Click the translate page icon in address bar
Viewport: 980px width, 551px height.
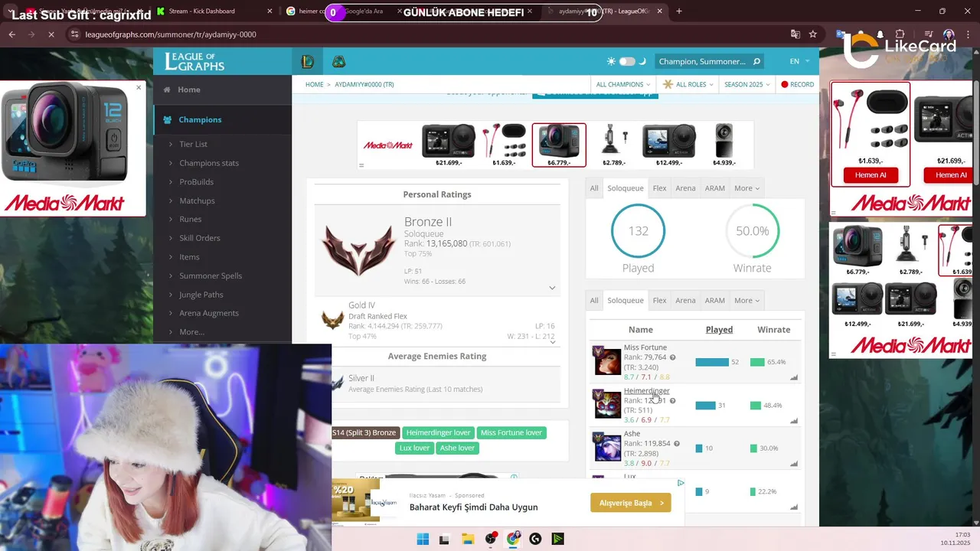pos(795,34)
